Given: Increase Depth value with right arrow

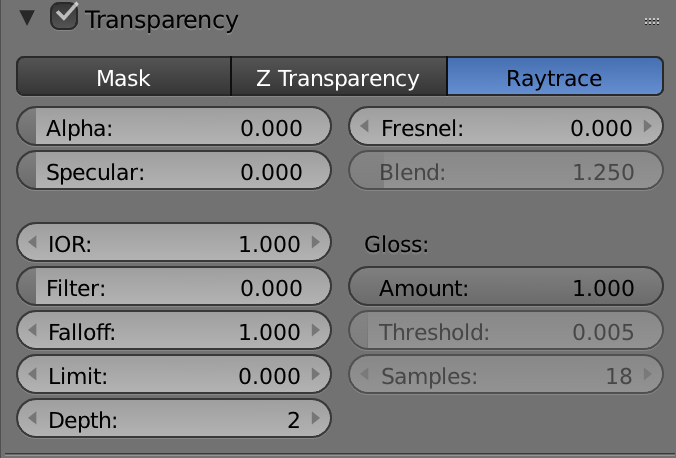Looking at the screenshot, I should coord(316,420).
